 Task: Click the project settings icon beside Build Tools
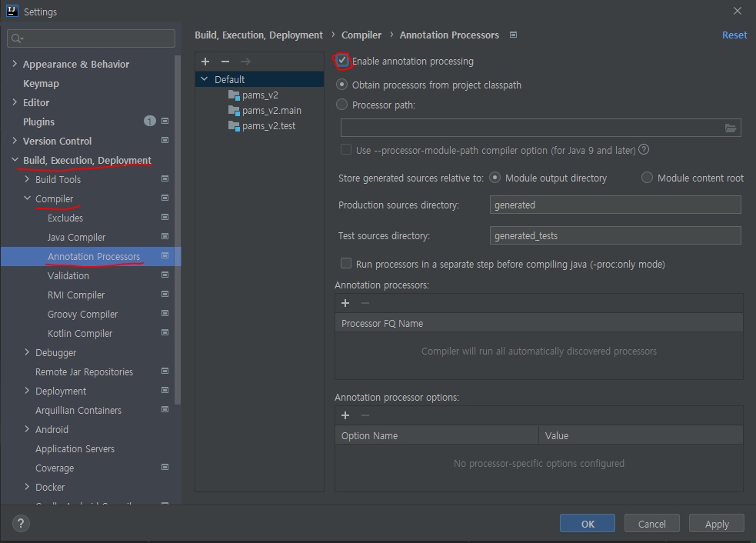click(x=165, y=179)
